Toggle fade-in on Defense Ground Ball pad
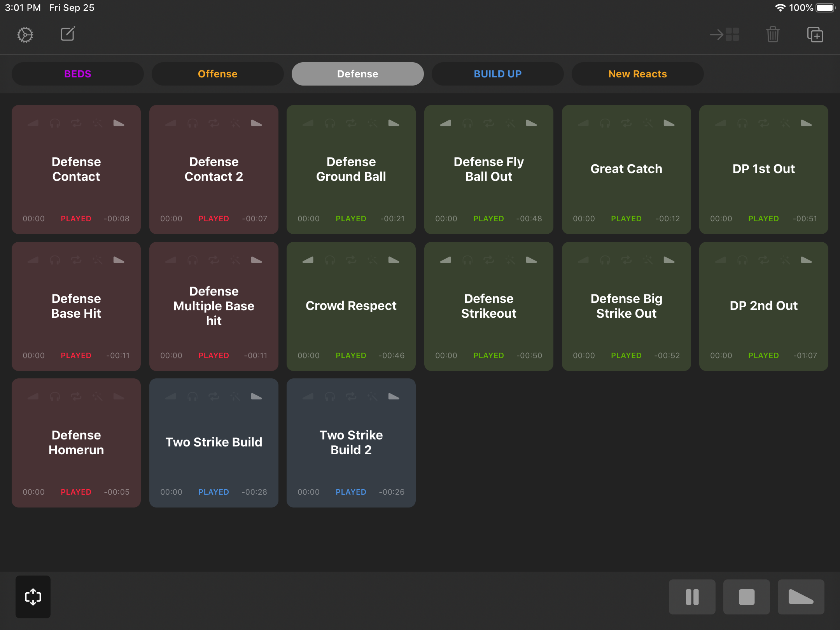This screenshot has height=630, width=840. [x=308, y=123]
